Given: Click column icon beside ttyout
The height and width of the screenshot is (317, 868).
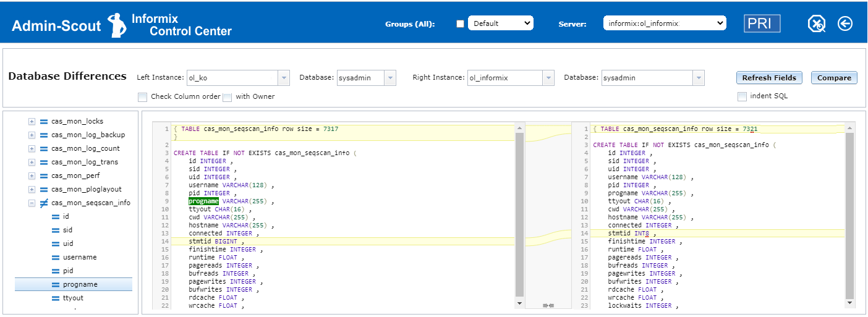Looking at the screenshot, I should (x=56, y=298).
